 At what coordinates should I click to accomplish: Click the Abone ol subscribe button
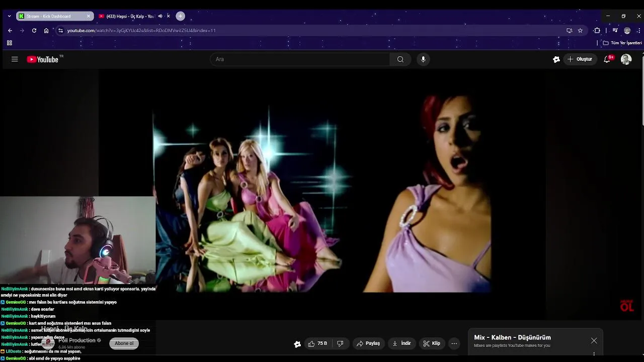(124, 343)
